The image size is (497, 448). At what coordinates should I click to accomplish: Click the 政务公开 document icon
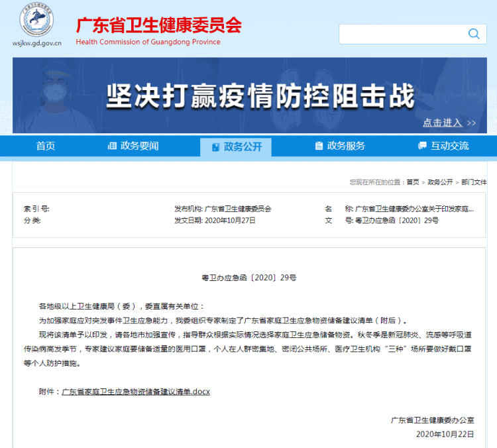point(215,147)
